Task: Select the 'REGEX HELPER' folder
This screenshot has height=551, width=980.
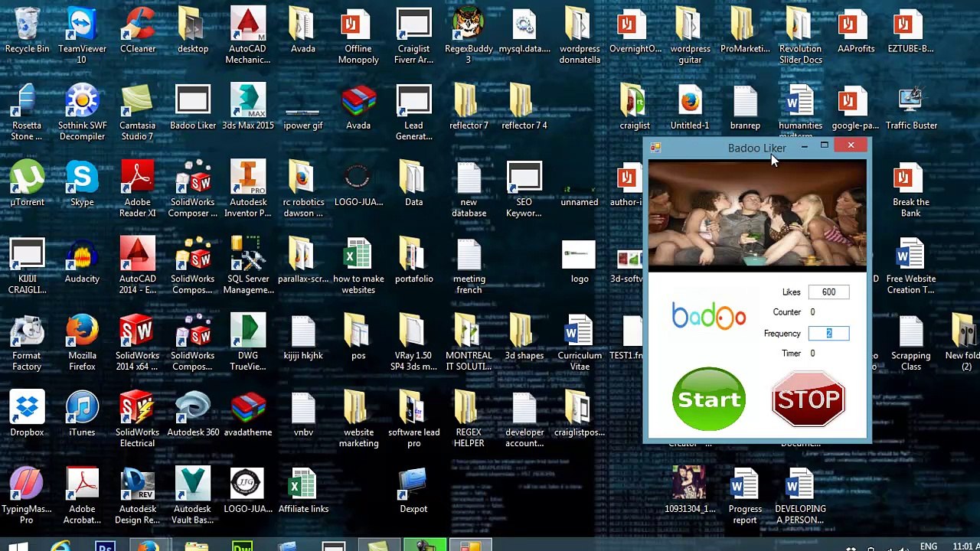Action: tap(469, 419)
